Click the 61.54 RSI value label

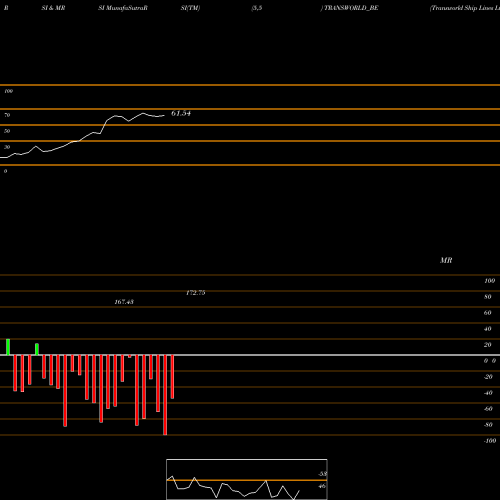pyautogui.click(x=181, y=113)
